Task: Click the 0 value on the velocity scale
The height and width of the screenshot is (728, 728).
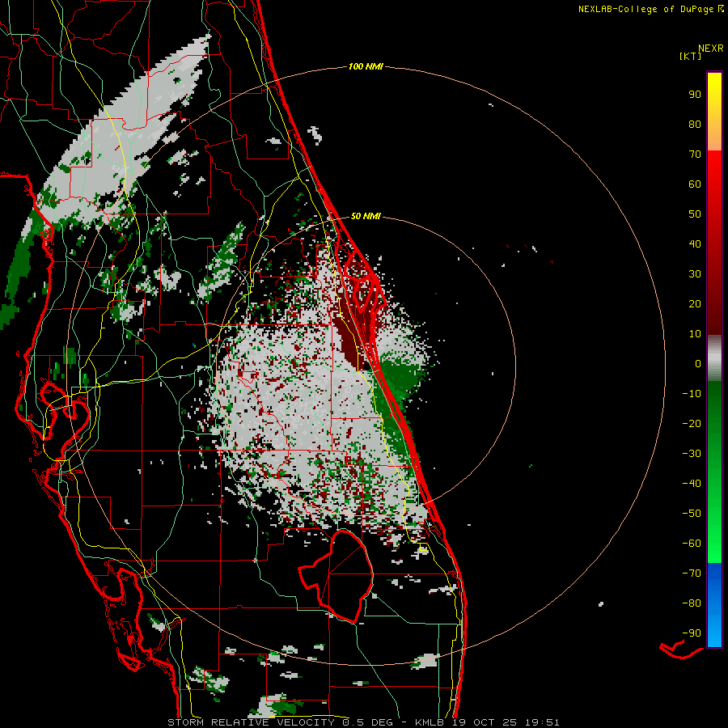Action: click(698, 364)
